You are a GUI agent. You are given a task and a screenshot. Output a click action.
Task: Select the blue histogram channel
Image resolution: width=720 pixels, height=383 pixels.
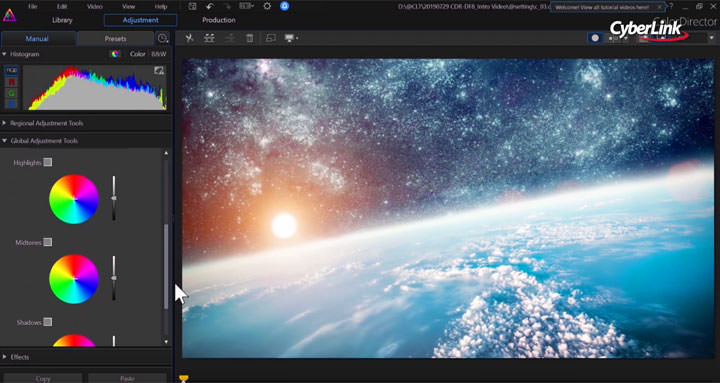coord(11,104)
